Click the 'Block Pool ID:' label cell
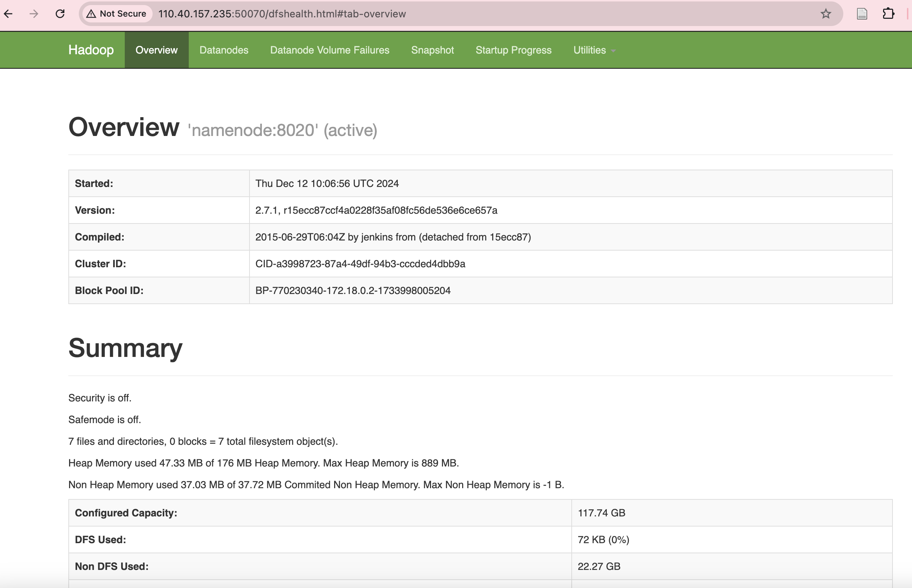 click(159, 290)
